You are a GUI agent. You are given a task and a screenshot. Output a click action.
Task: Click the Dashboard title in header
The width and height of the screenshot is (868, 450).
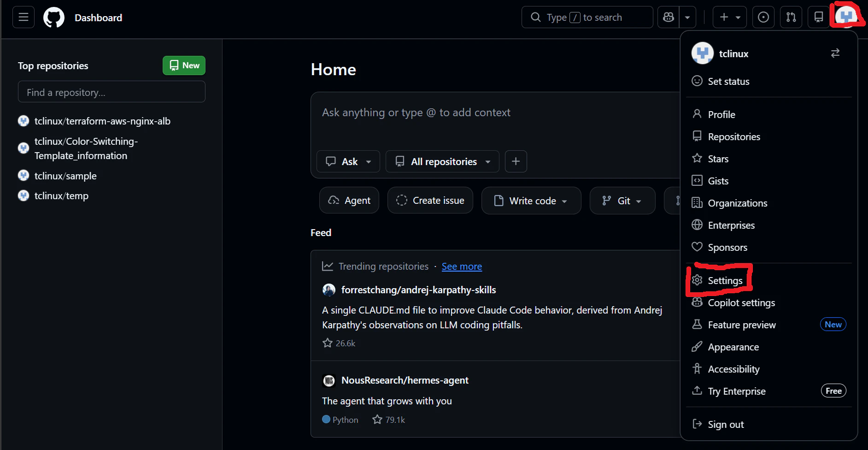[98, 18]
